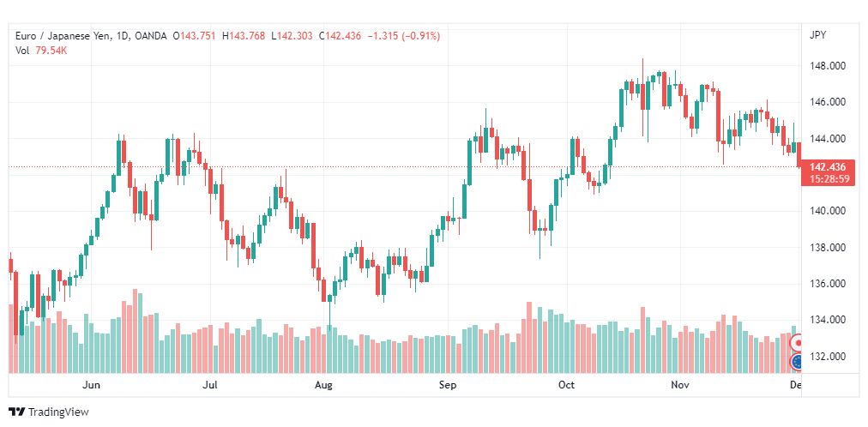Click the opening price O143.751 value

click(195, 36)
